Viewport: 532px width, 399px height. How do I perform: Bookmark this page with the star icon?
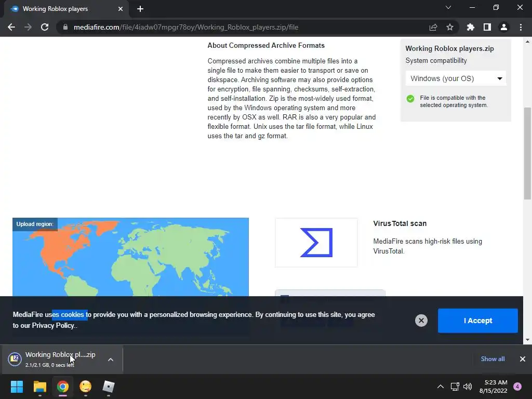449,27
